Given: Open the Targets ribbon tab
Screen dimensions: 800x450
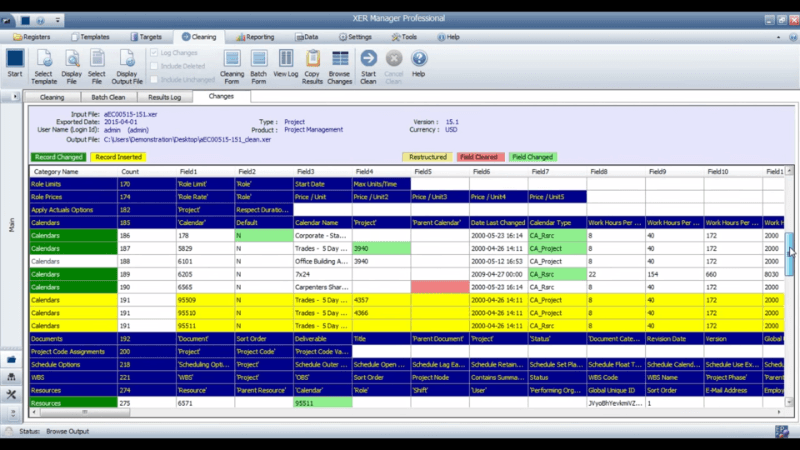Looking at the screenshot, I should point(146,37).
